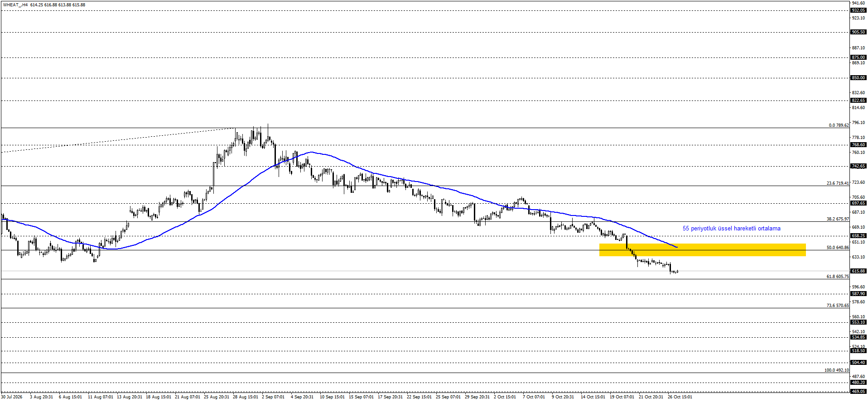The image size is (868, 402).
Task: Click the Fibonacci '50.0 640.86' level label
Action: coord(838,248)
